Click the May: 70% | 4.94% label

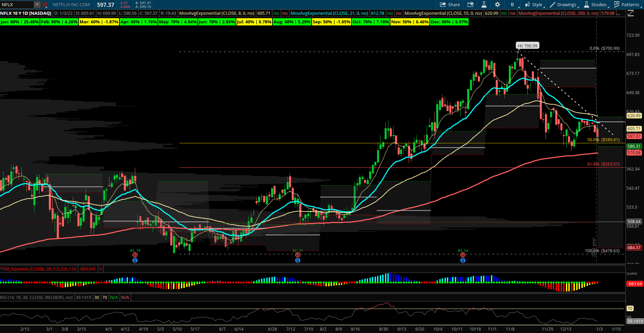point(178,22)
